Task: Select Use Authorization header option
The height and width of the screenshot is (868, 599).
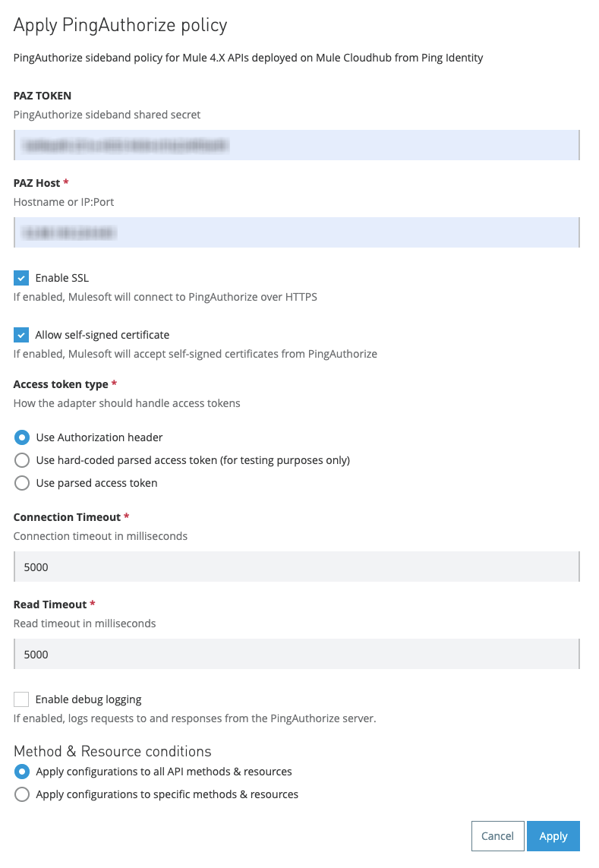Action: (22, 437)
